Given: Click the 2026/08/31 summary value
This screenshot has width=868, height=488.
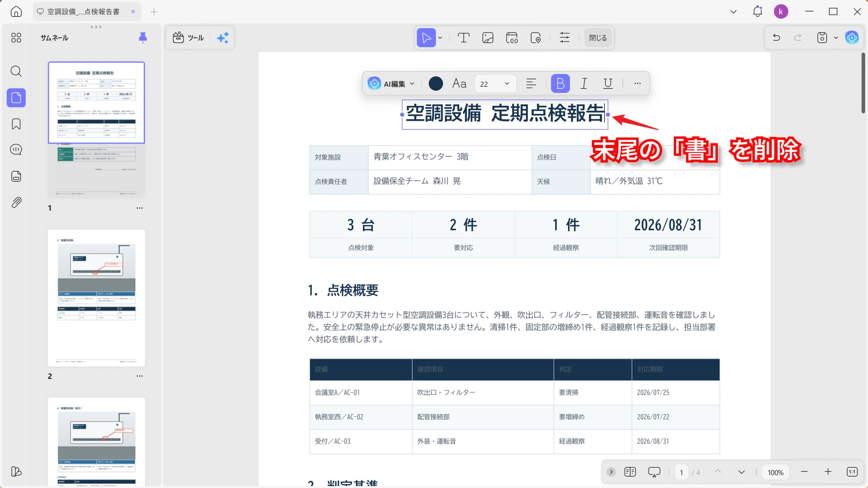Looking at the screenshot, I should [668, 225].
